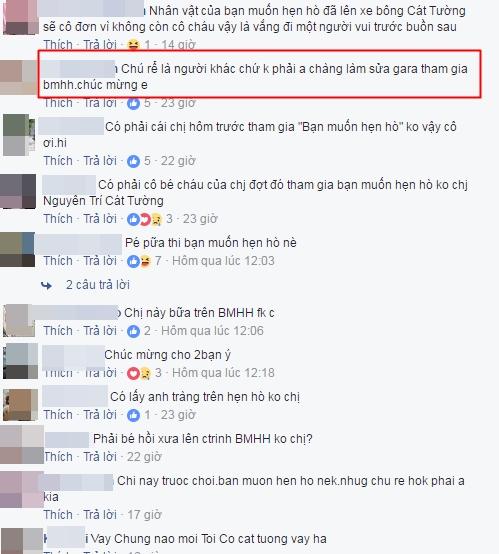Click the '17 giờ' timestamp on the last full comment
Screen dimensions: 499x554
[x=144, y=515]
